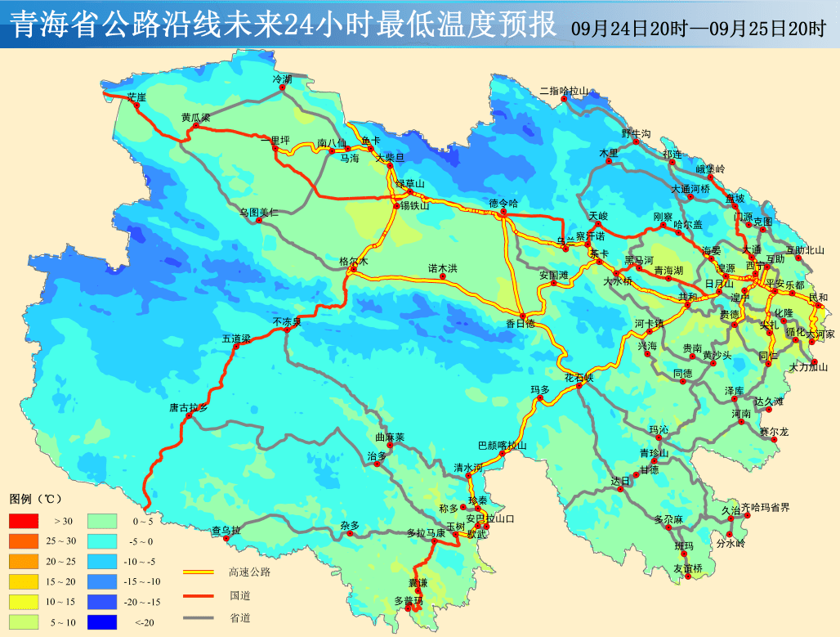Click the 冷湖 label
Image resolution: width=840 pixels, height=637 pixels.
283,79
